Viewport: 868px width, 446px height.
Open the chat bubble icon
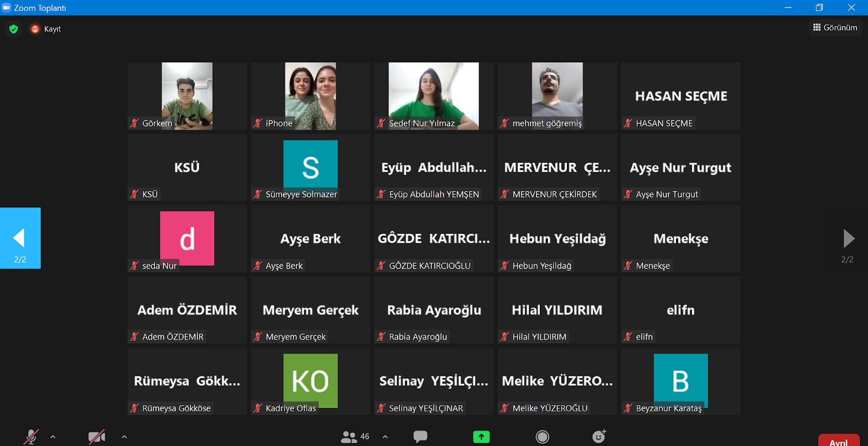coord(420,437)
